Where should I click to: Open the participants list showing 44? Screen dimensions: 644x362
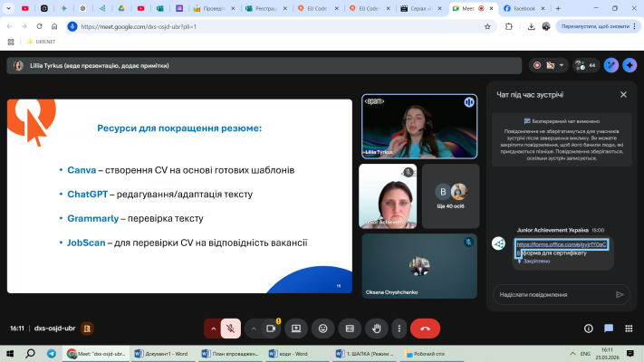pos(586,65)
